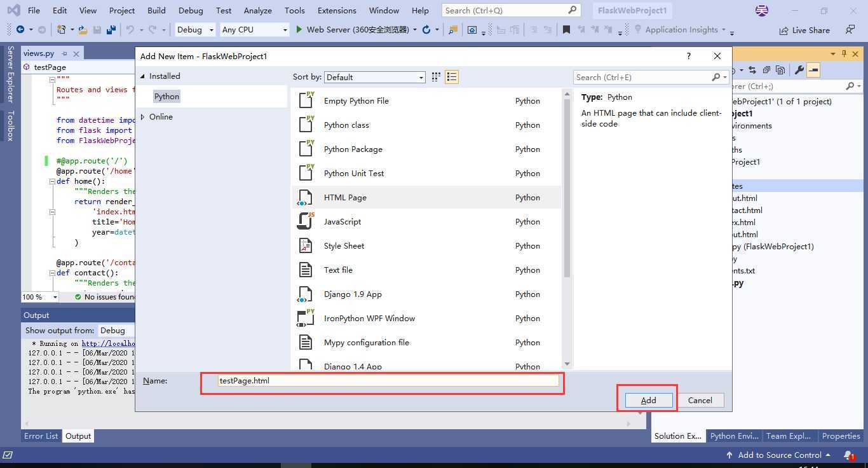Click the Add button
The image size is (868, 468).
pyautogui.click(x=648, y=400)
